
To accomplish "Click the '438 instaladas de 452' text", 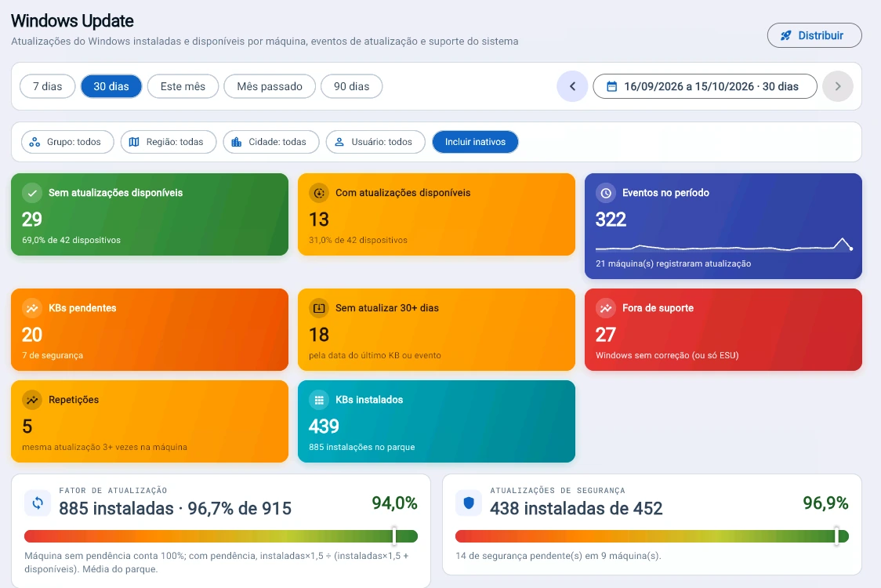I will tap(576, 508).
